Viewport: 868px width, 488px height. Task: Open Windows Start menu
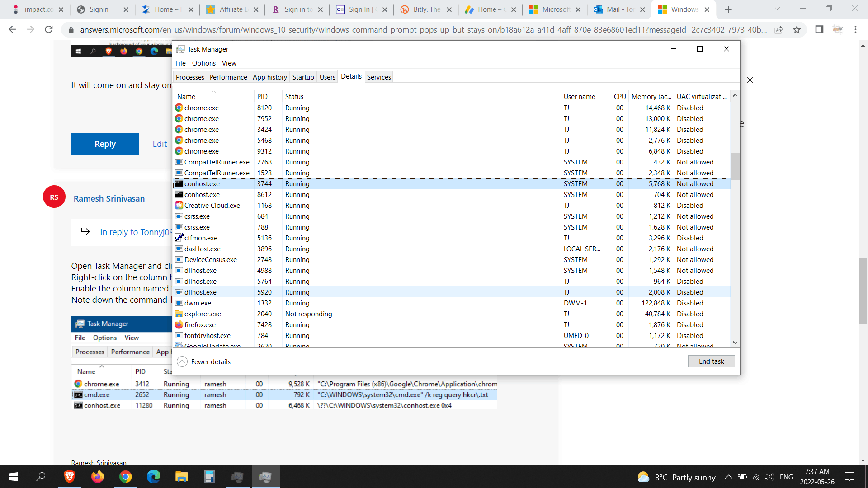(x=14, y=477)
